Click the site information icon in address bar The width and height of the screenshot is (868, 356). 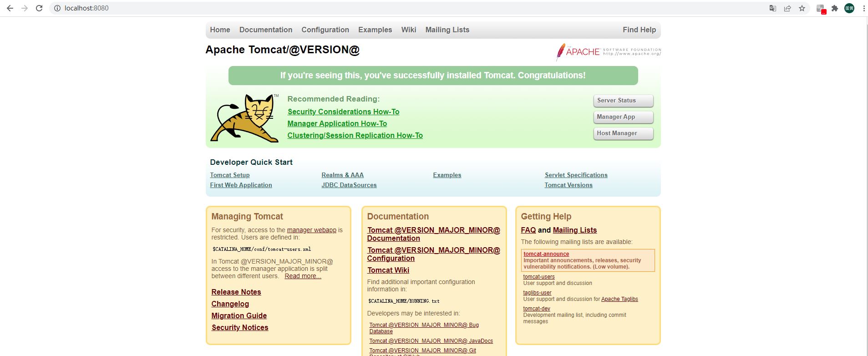57,8
